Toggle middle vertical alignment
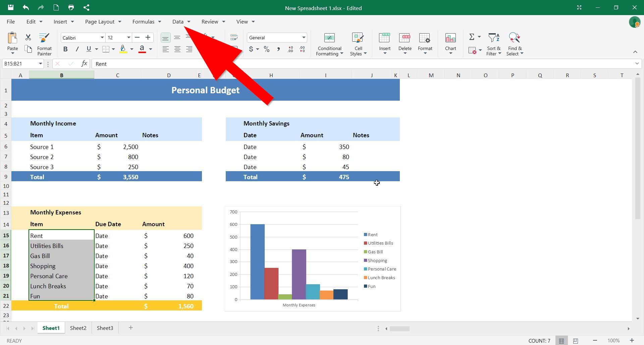The image size is (644, 345). pos(177,38)
